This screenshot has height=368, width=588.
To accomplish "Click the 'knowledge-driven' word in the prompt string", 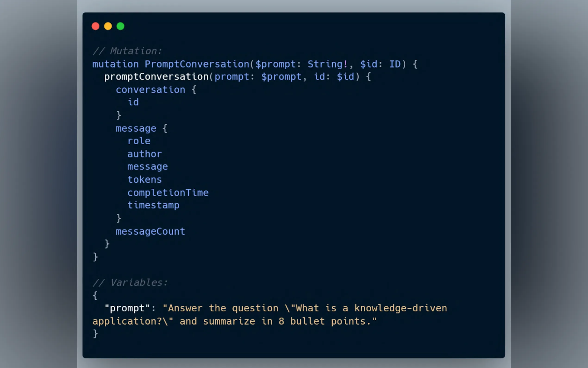I will (x=400, y=308).
